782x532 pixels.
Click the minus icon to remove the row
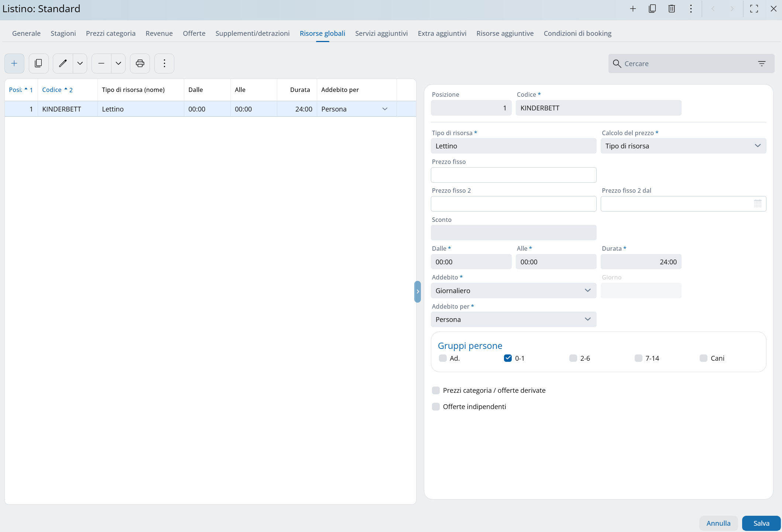point(101,64)
